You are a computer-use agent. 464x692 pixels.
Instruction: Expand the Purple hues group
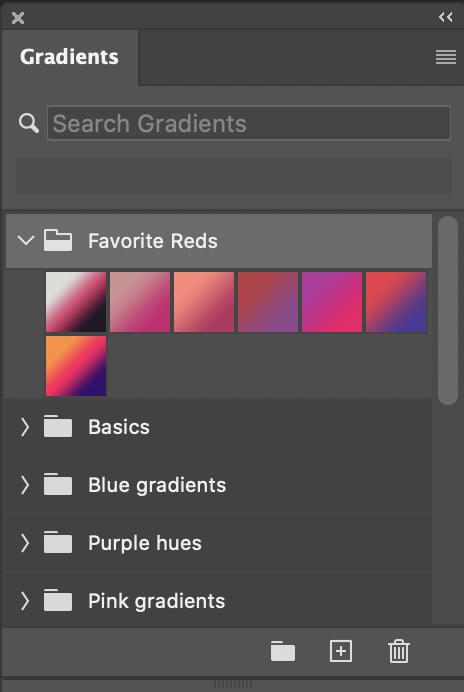tap(25, 543)
